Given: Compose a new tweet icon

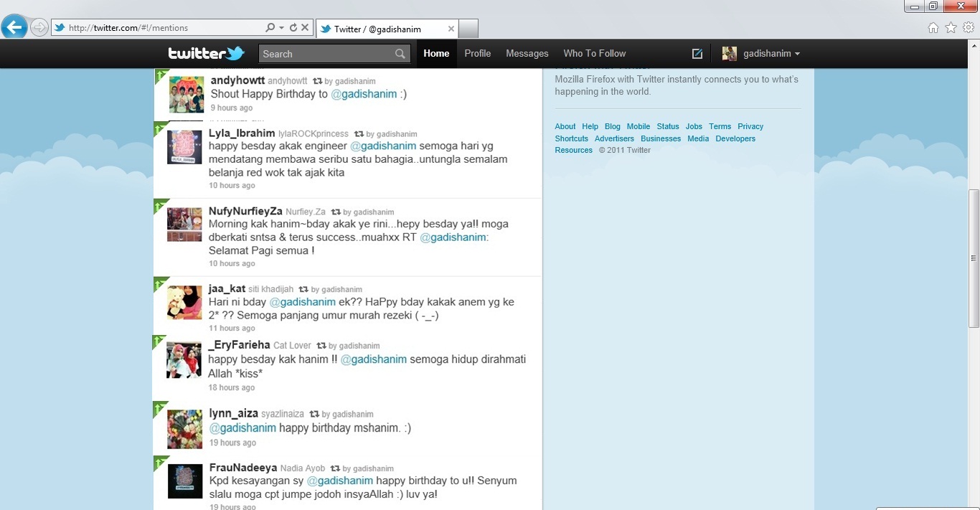Looking at the screenshot, I should coord(697,53).
